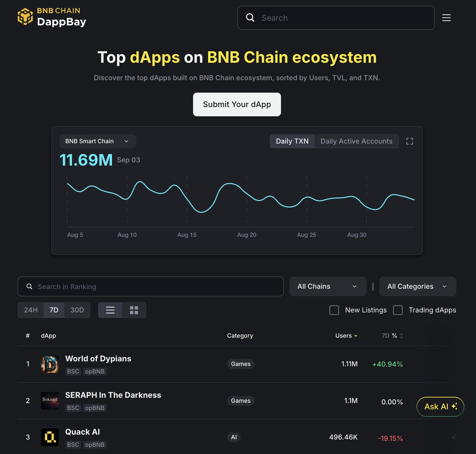Open the World of Dypians dApp
The width and height of the screenshot is (476, 454).
pos(98,359)
